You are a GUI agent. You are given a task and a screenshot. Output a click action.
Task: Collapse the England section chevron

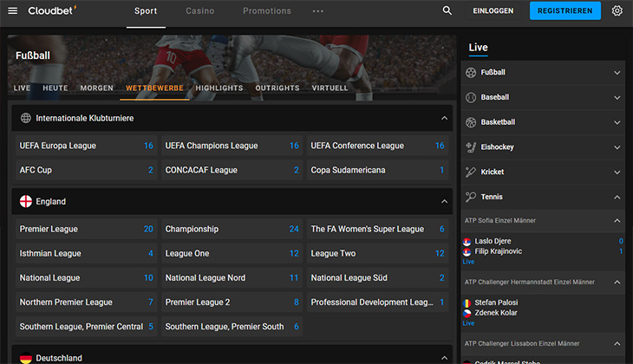(444, 201)
